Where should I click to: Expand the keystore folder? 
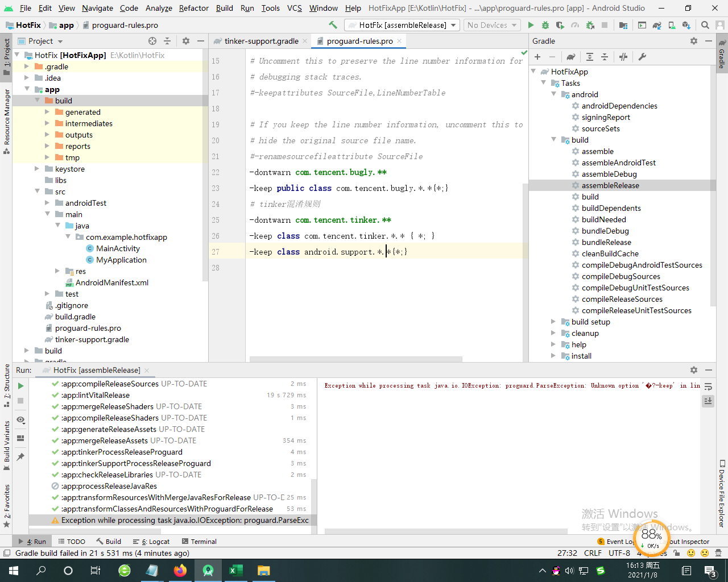(x=38, y=169)
